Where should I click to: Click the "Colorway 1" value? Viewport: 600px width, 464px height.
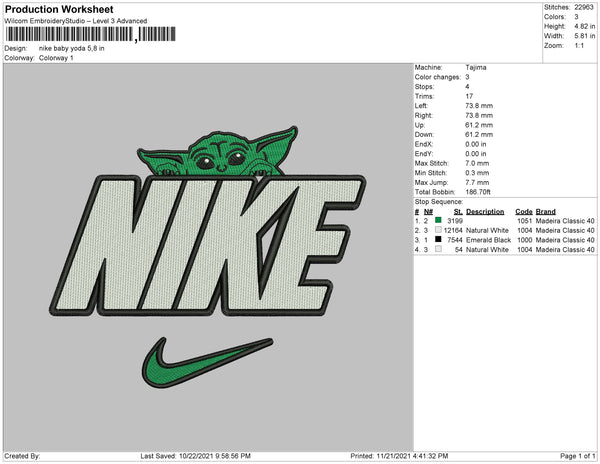pyautogui.click(x=56, y=58)
